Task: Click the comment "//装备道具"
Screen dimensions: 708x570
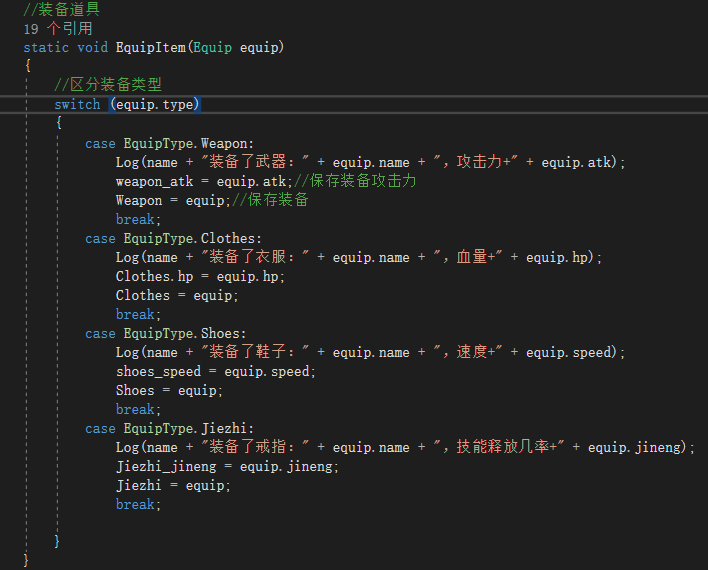Action: click(x=62, y=9)
